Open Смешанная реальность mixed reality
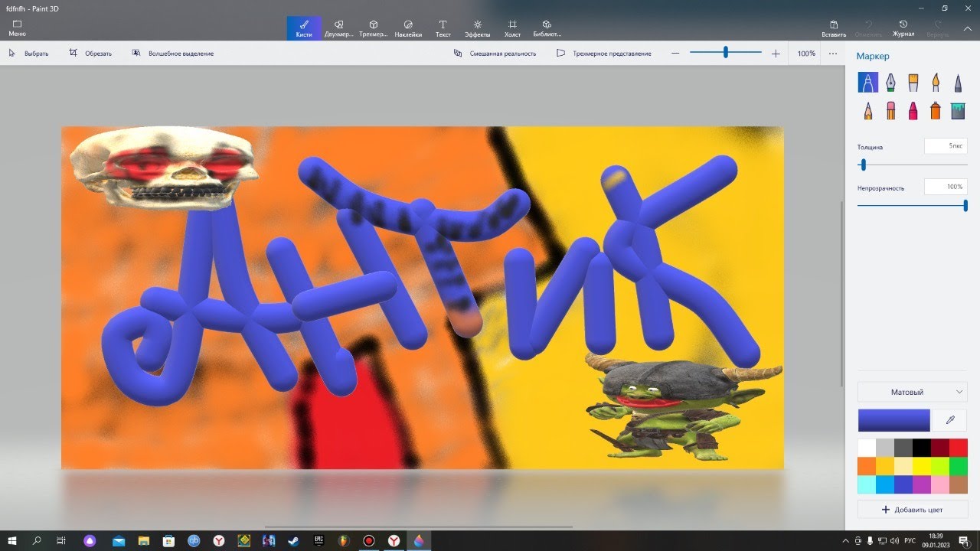This screenshot has width=980, height=551. (495, 54)
